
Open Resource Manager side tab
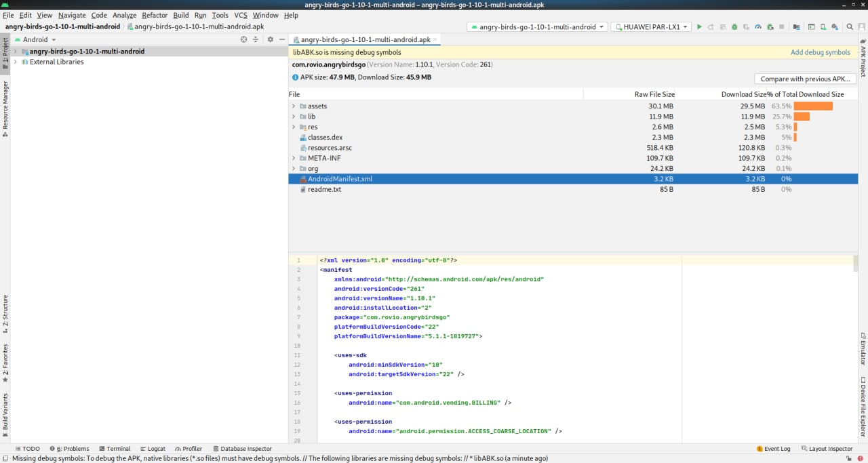click(5, 109)
